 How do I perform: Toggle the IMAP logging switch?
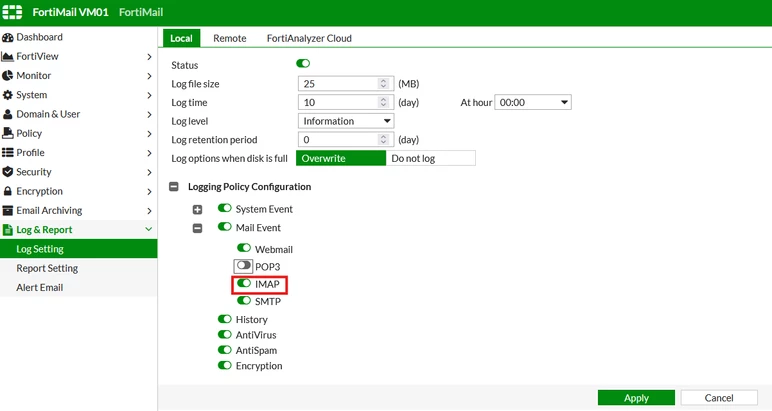pyautogui.click(x=244, y=283)
